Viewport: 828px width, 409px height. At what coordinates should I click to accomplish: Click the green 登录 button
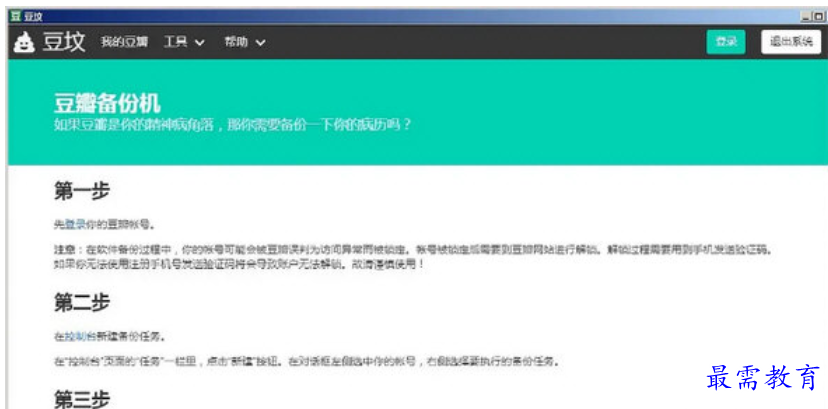(726, 42)
